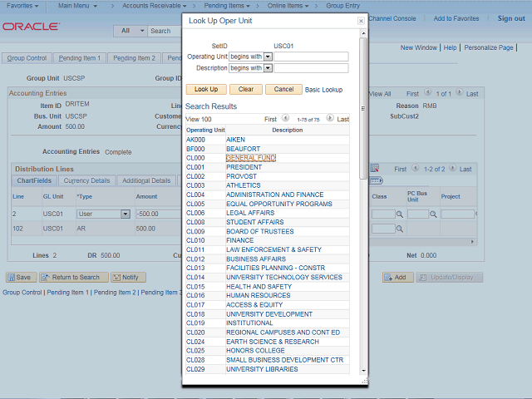Click the View 100 link

coord(199,119)
